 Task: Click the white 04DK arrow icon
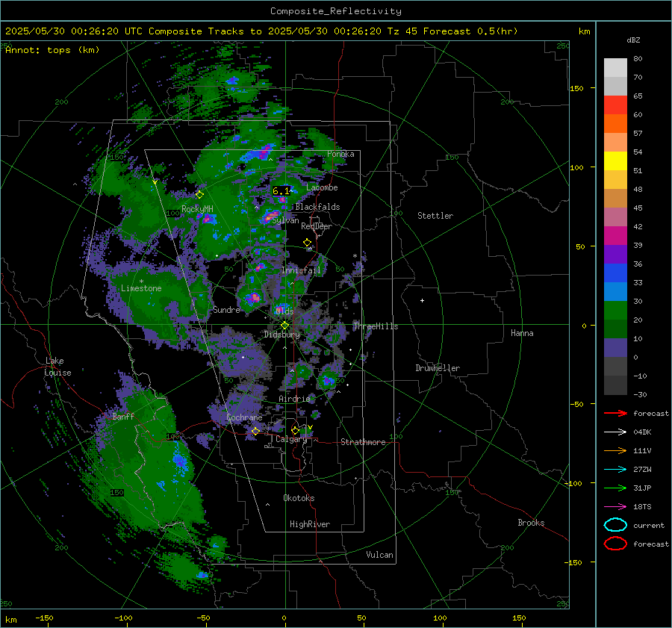click(x=615, y=432)
